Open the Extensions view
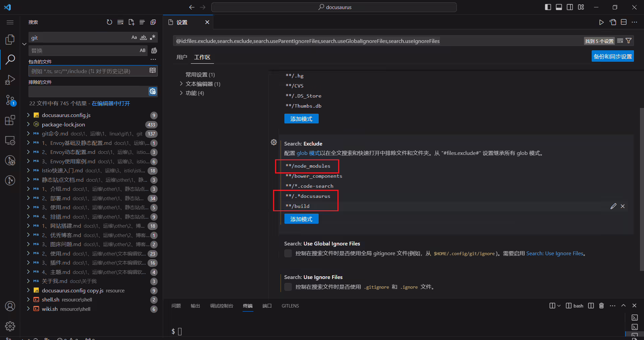The height and width of the screenshot is (340, 644). click(x=10, y=120)
